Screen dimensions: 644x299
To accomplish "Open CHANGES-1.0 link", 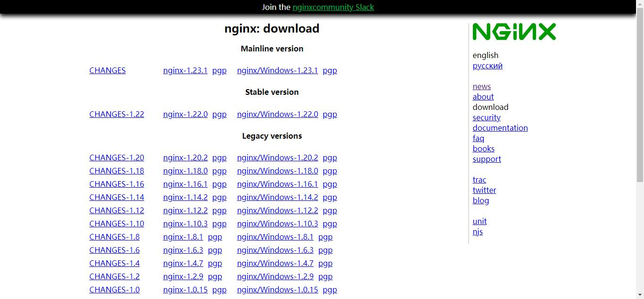I will click(x=115, y=290).
